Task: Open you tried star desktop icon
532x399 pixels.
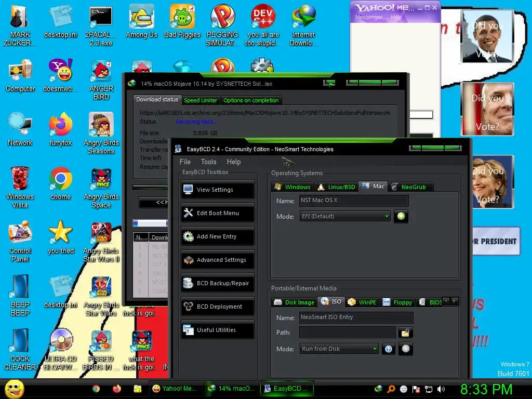Action: pos(60,237)
